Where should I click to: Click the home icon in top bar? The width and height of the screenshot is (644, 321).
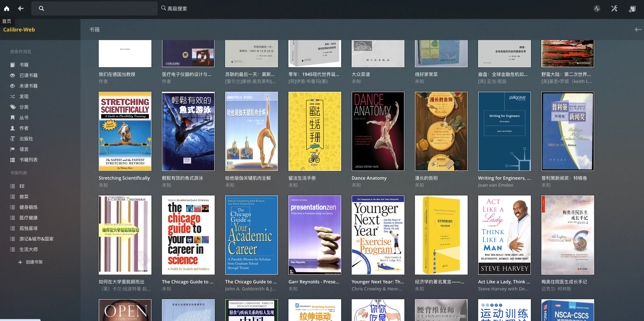click(7, 8)
